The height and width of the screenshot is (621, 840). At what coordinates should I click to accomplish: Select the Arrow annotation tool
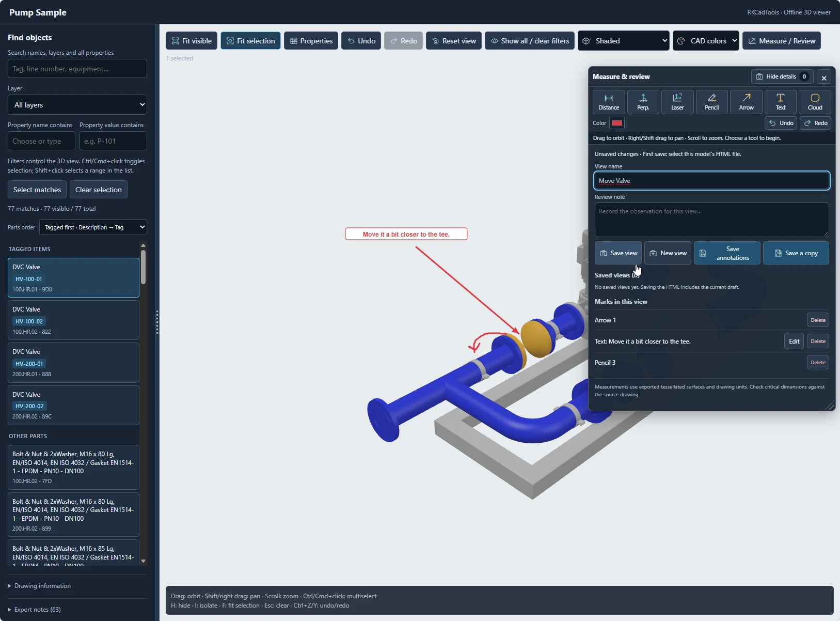click(x=746, y=102)
